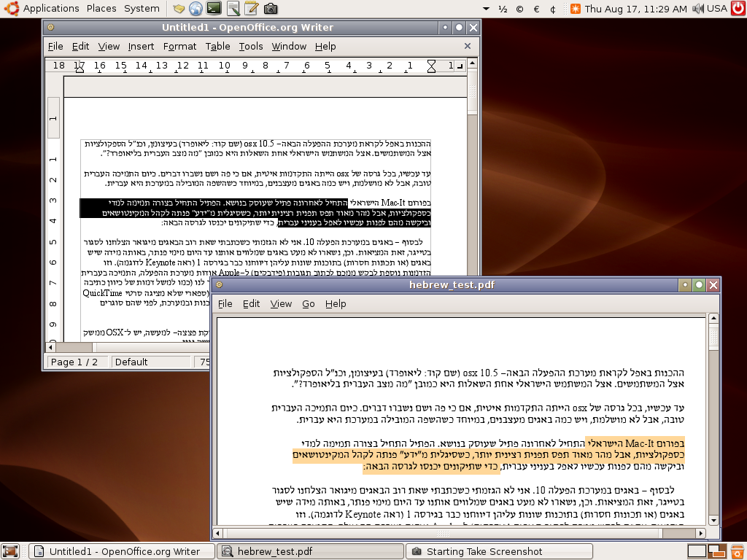Toggle the USA keyboard layout indicator

[717, 9]
